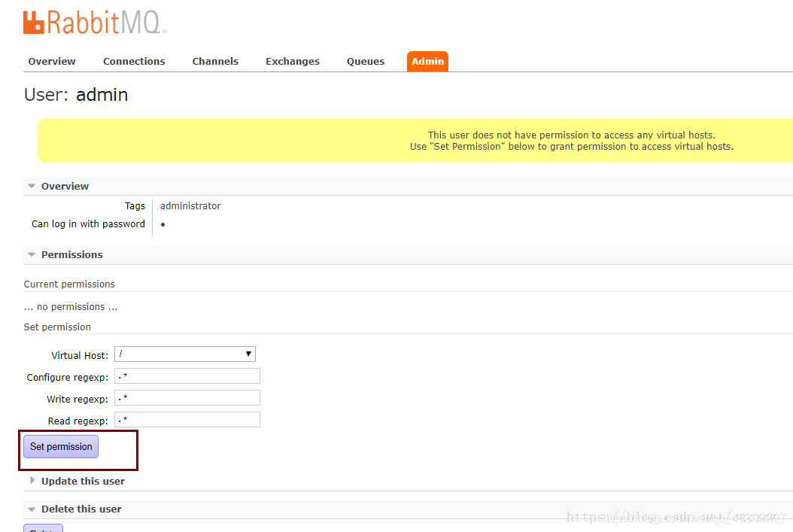Click the 'Set permission' section heading text
This screenshot has height=532, width=793.
[57, 327]
